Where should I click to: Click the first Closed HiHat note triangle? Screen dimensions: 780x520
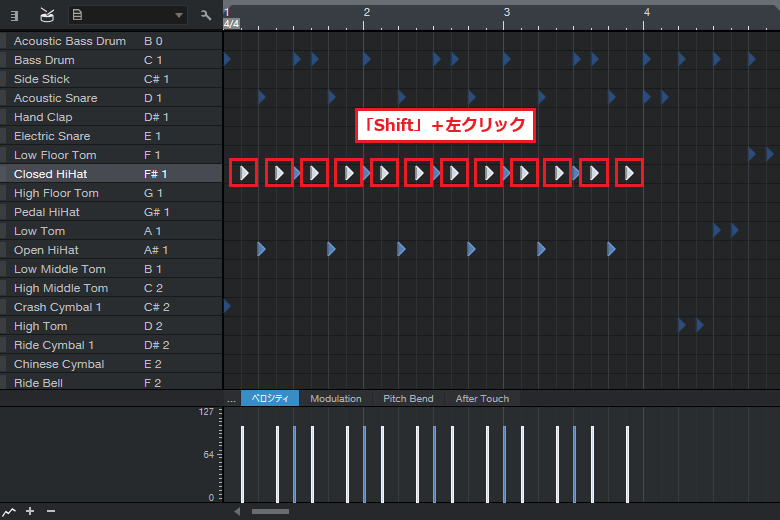click(x=244, y=173)
